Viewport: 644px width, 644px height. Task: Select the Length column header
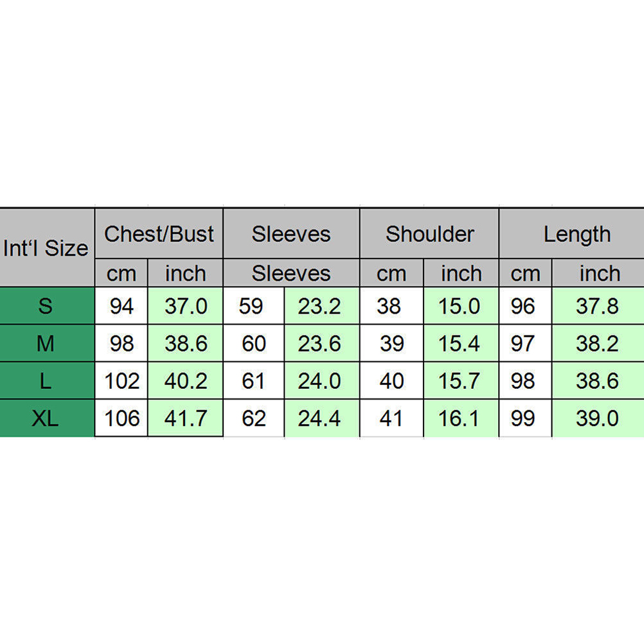click(577, 234)
